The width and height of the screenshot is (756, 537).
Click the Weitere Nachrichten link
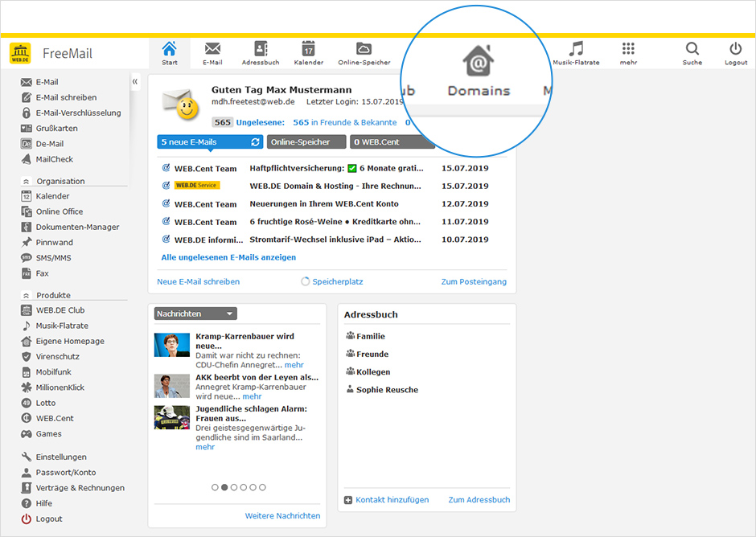pos(282,516)
